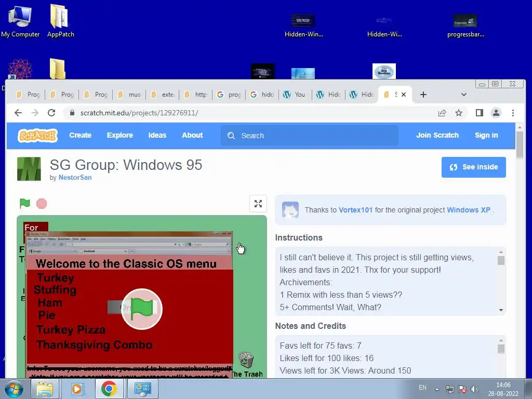Click the search magnifier icon in the Scratch bar
Screen dimensions: 532x399
(231, 136)
